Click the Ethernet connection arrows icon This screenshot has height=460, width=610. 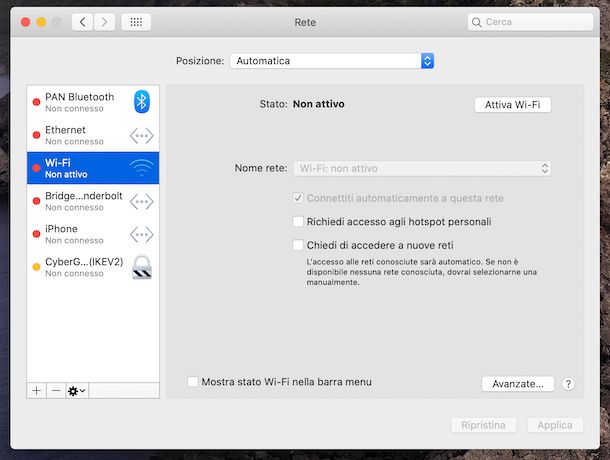pos(142,136)
